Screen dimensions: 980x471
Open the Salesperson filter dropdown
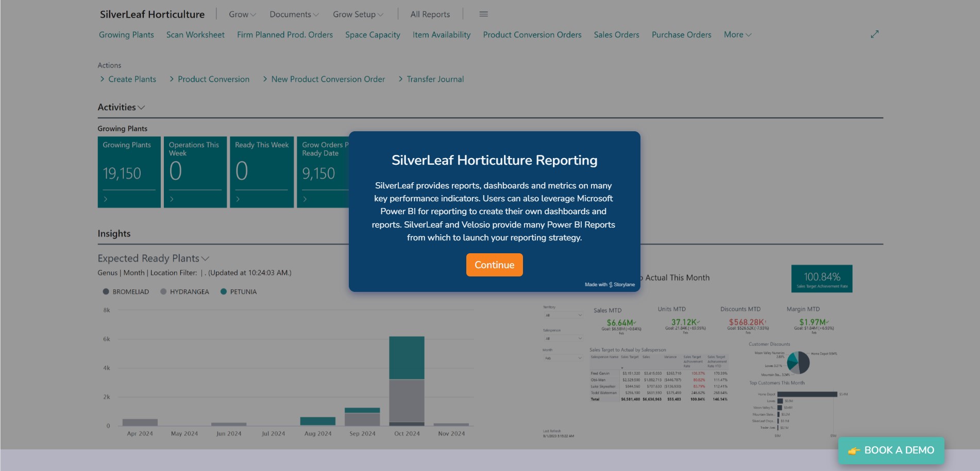click(x=563, y=338)
